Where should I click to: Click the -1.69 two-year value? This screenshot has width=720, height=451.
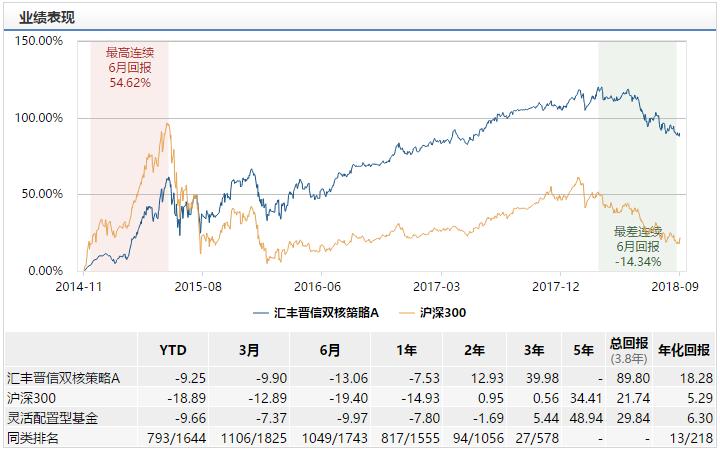point(489,418)
